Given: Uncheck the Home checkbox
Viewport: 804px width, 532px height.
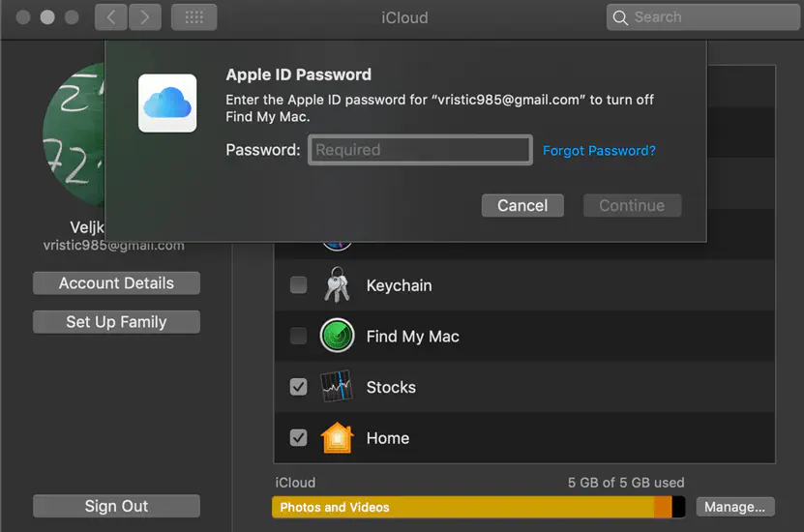Looking at the screenshot, I should [298, 438].
